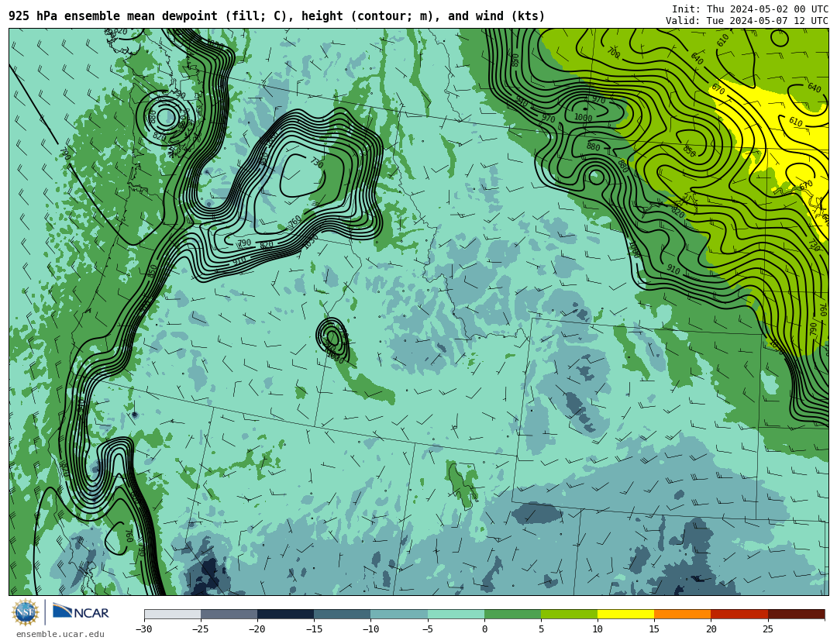Click the 0 to 5 green swatch
This screenshot has width=837, height=644.
click(512, 615)
